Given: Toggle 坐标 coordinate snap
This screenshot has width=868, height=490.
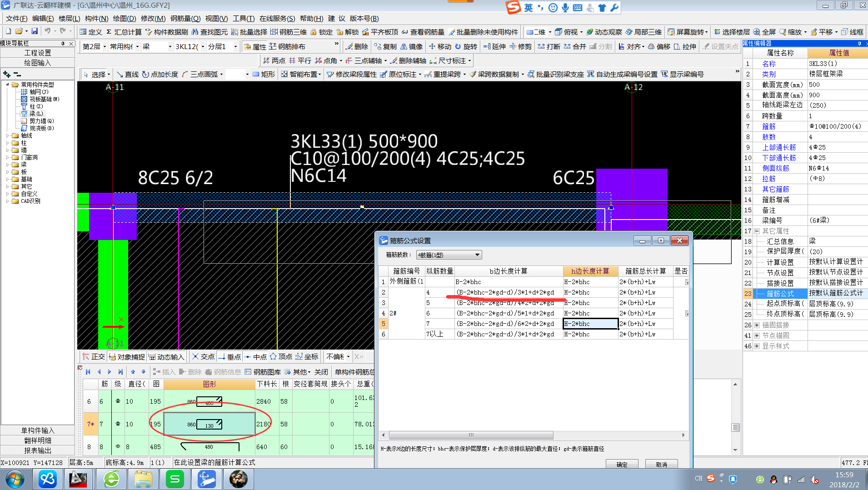Looking at the screenshot, I should pos(307,357).
